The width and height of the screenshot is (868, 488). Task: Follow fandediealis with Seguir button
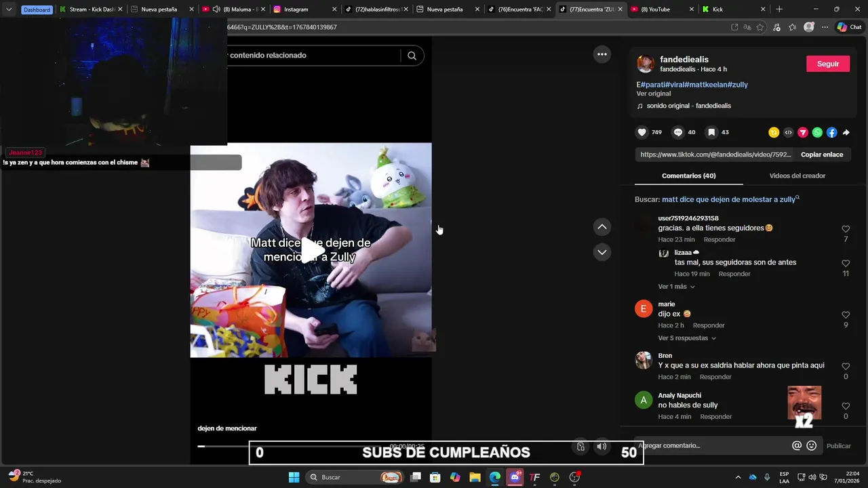(827, 64)
